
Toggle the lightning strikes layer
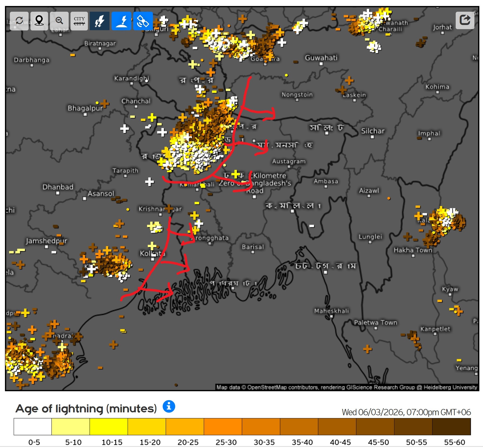tap(100, 21)
